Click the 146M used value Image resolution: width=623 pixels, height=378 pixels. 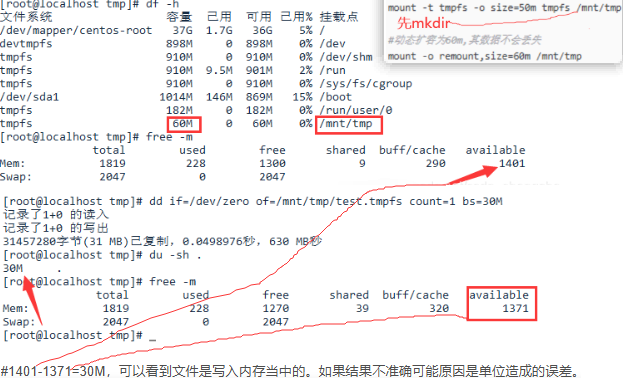tap(219, 97)
